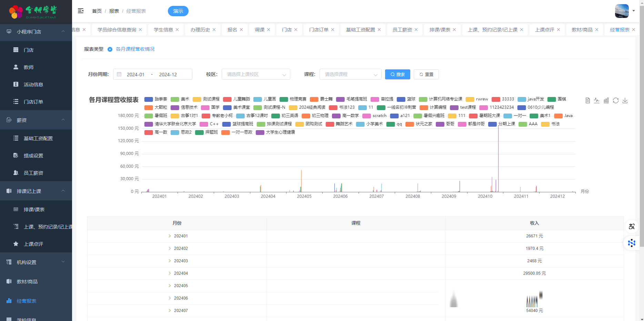
Task: Open 教材/商品 in the sidebar menu
Action: click(36, 282)
